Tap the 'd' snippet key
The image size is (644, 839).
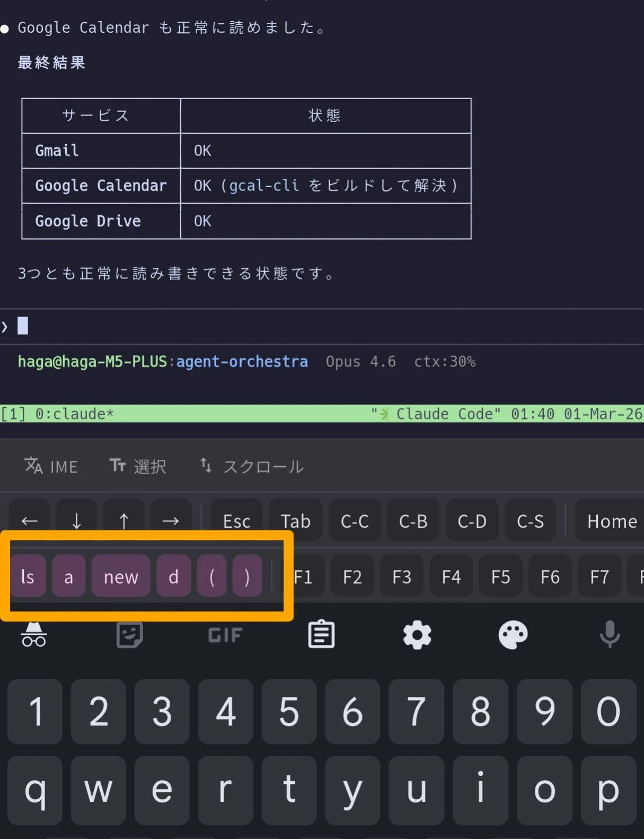tap(173, 576)
